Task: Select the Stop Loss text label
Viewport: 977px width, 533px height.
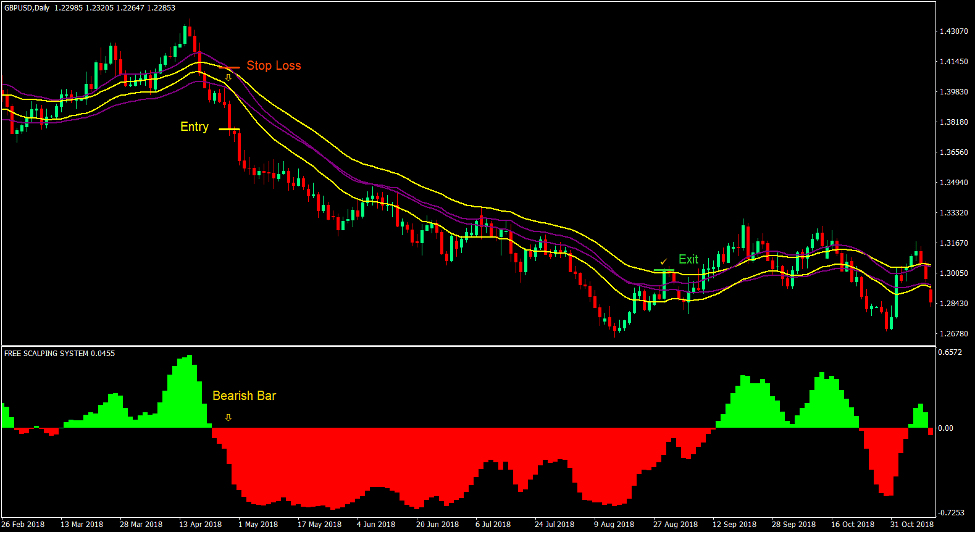Action: 273,66
